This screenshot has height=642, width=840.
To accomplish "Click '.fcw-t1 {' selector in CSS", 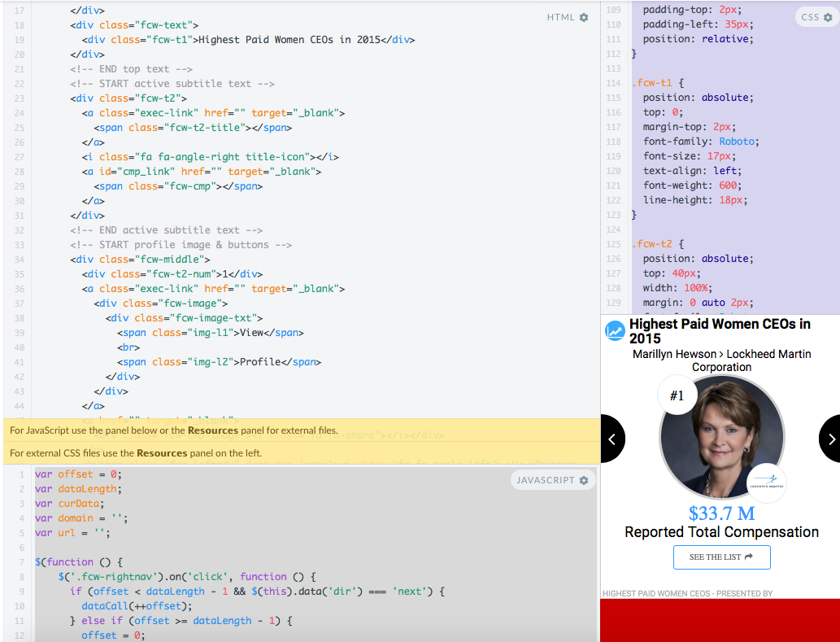I will (x=658, y=83).
